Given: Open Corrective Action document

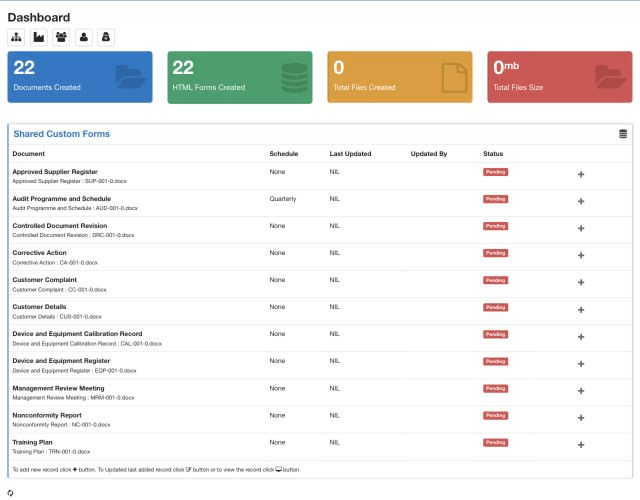Looking at the screenshot, I should coord(39,253).
